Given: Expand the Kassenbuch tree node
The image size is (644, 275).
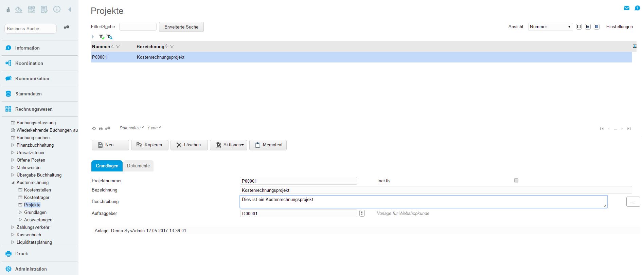Looking at the screenshot, I should 13,235.
